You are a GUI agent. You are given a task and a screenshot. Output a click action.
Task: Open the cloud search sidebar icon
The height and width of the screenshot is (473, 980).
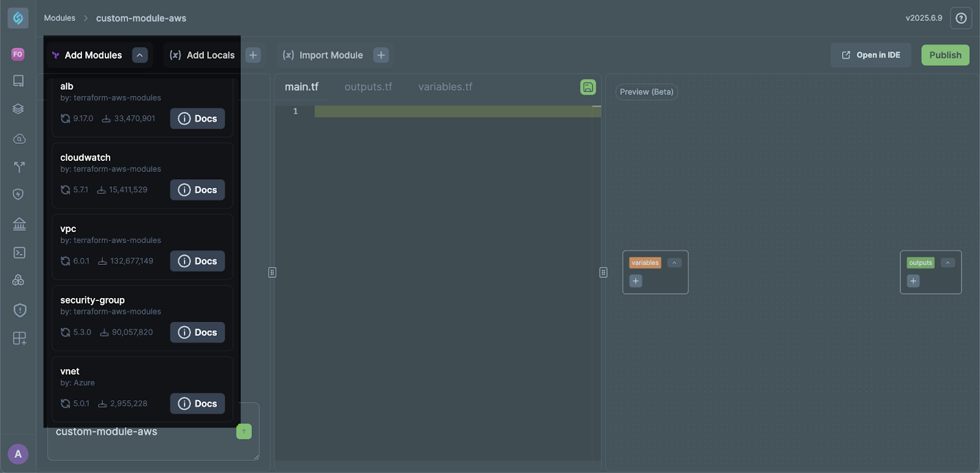19,139
